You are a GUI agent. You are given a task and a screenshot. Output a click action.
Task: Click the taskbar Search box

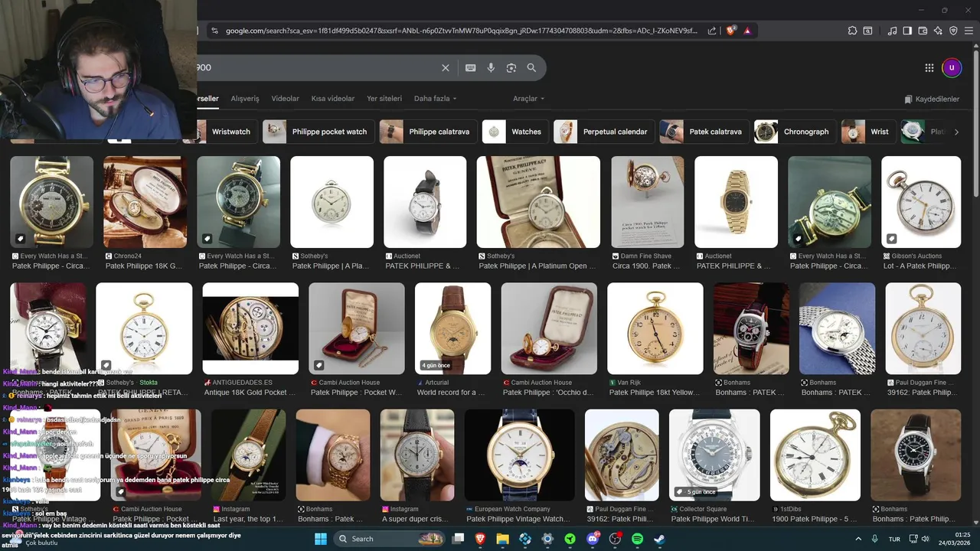[x=390, y=539]
